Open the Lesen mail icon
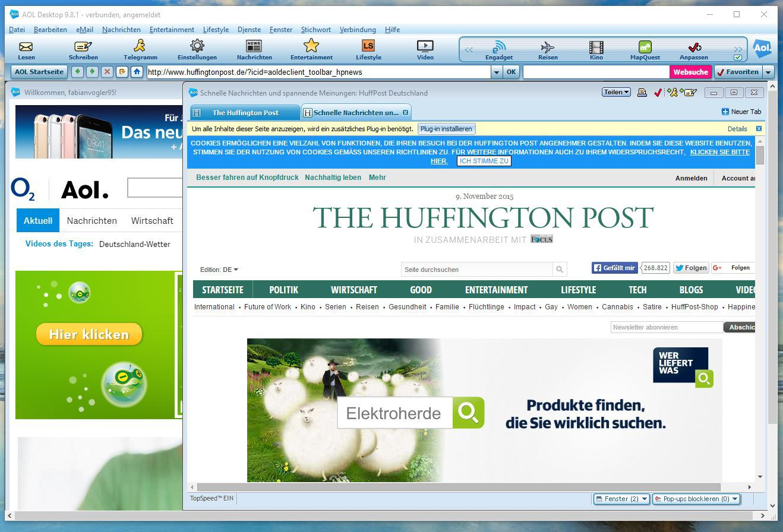This screenshot has width=783, height=532. pos(26,49)
